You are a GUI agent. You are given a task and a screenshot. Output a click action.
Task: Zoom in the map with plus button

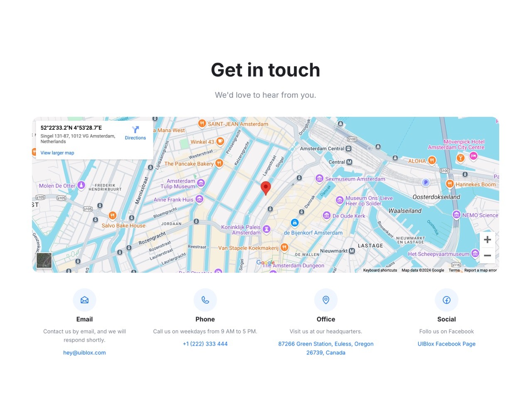coord(488,240)
